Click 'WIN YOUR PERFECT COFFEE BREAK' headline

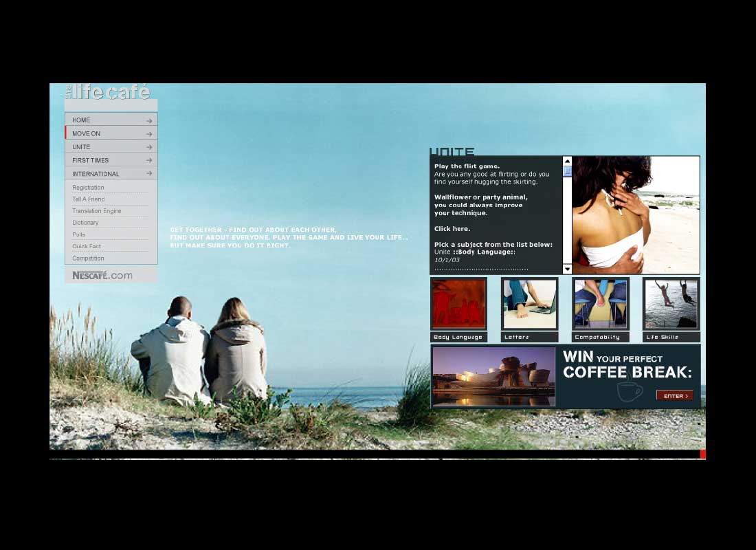[627, 365]
